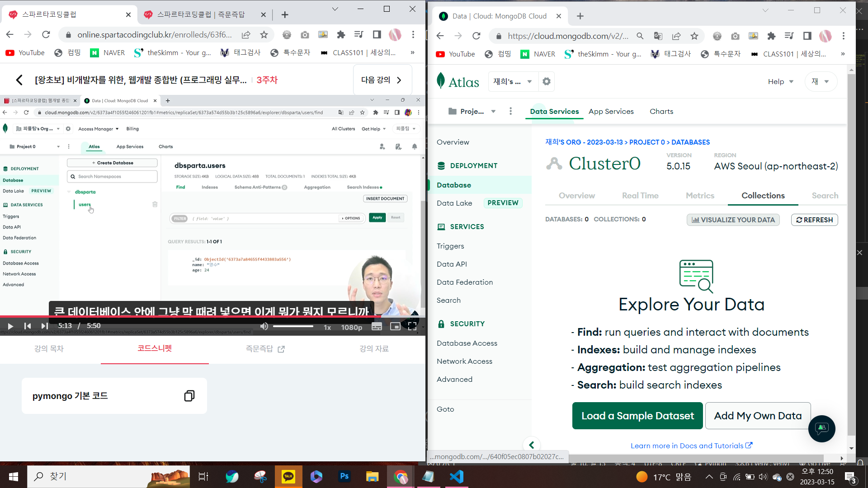This screenshot has height=488, width=868.
Task: Share MongoDB page from address bar
Action: coord(676,36)
